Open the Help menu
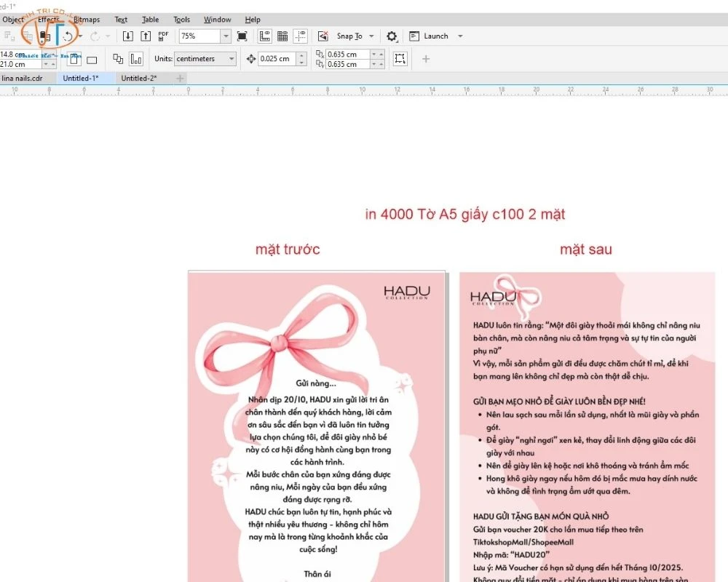The width and height of the screenshot is (728, 582). 253,20
